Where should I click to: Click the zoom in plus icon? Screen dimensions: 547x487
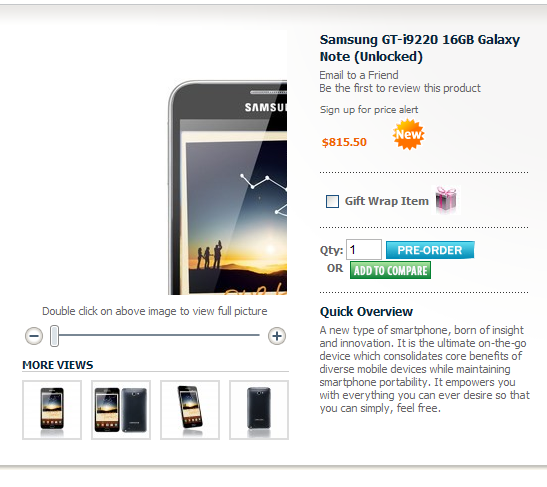277,336
